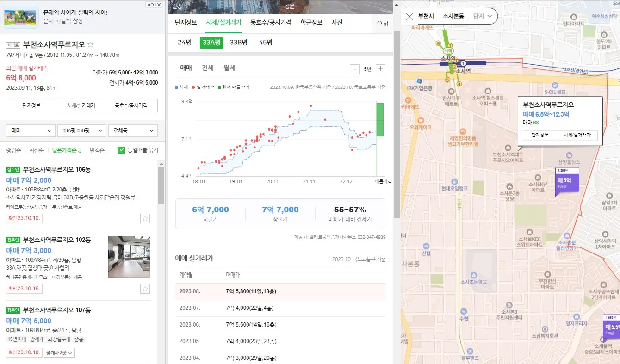Click the 현대오일뱅크 gas station map icon
The height and width of the screenshot is (364, 620).
(455, 181)
